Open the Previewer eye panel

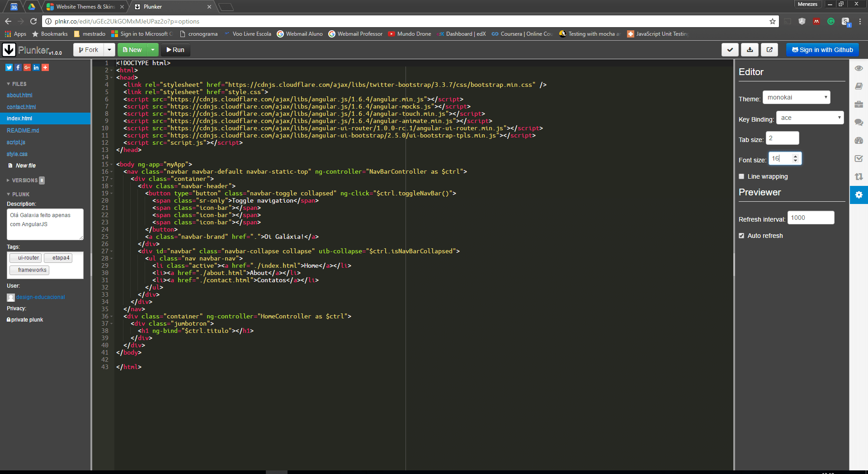[x=859, y=68]
